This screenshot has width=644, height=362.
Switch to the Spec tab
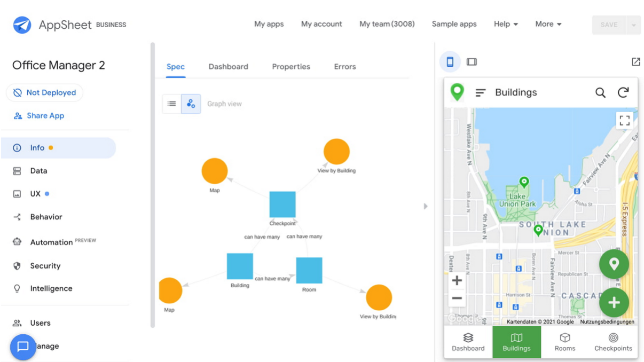point(176,67)
